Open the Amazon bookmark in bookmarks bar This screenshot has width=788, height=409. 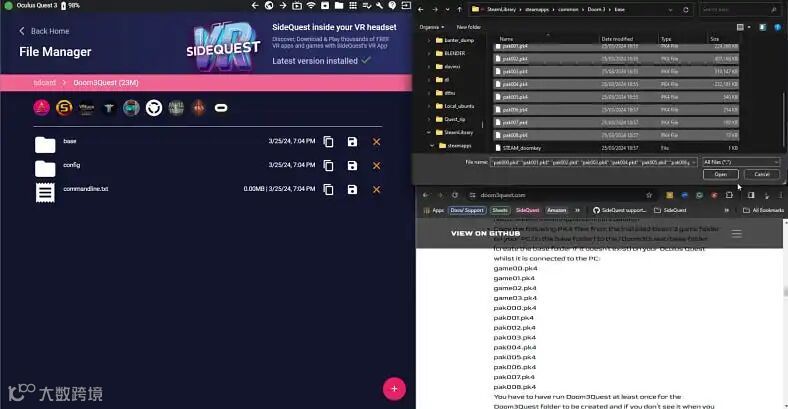coord(556,210)
